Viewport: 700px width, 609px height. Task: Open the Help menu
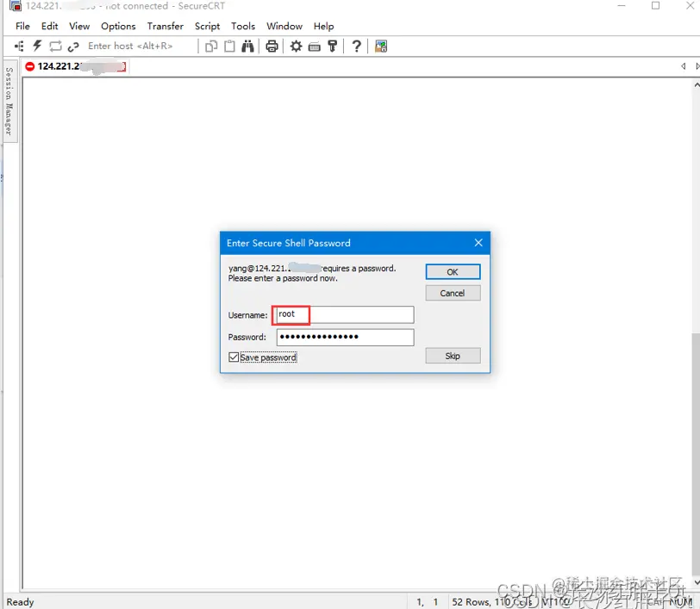click(323, 27)
